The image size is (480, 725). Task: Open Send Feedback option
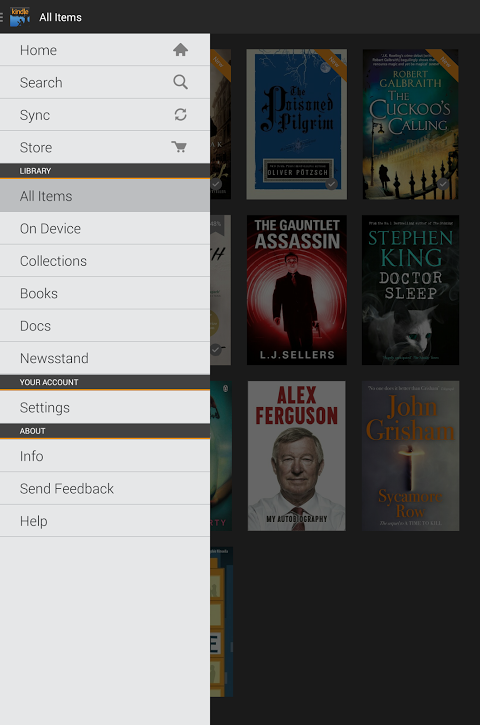(105, 488)
